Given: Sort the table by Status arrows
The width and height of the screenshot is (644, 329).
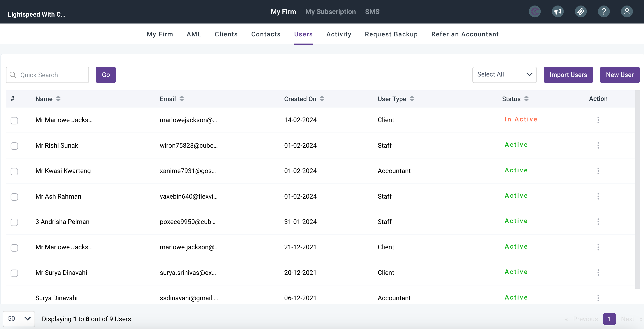Looking at the screenshot, I should point(526,99).
